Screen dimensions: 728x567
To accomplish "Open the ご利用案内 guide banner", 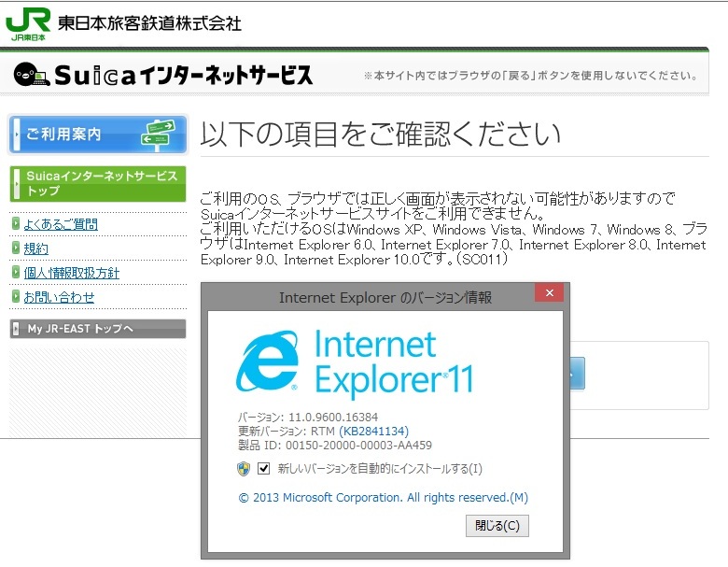I will 98,135.
